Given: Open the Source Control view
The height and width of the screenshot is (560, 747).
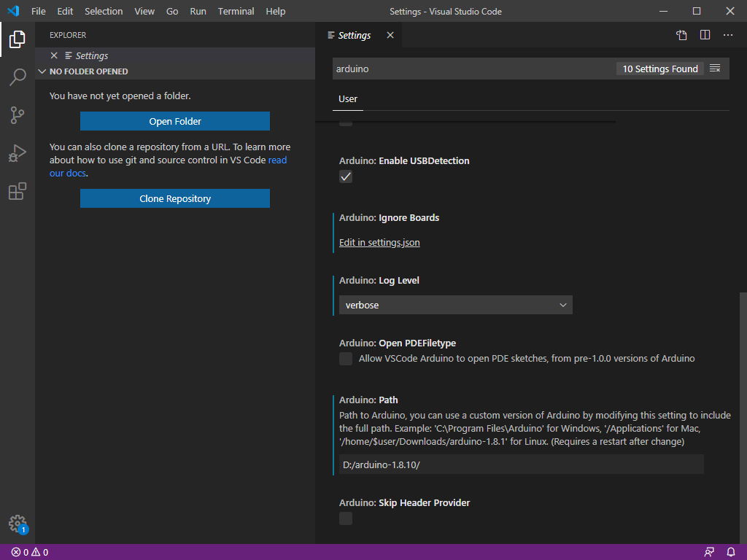Looking at the screenshot, I should [18, 115].
